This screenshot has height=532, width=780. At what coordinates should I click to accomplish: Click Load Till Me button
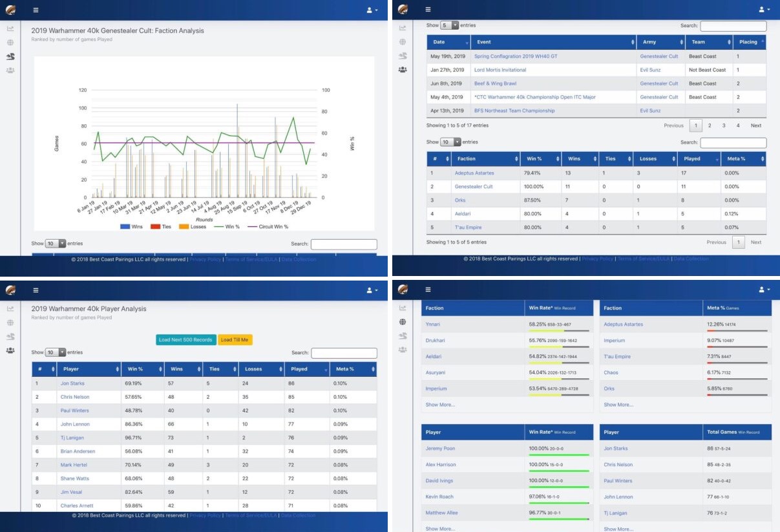pyautogui.click(x=235, y=339)
